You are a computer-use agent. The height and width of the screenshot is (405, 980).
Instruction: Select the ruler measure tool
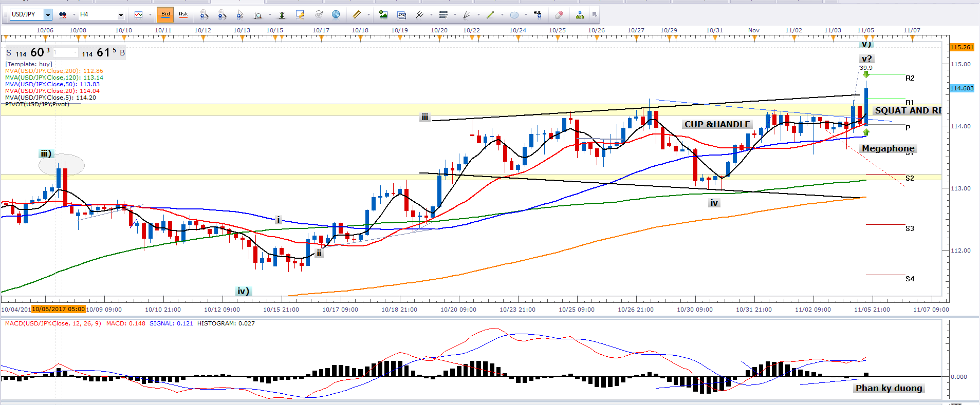[x=356, y=15]
